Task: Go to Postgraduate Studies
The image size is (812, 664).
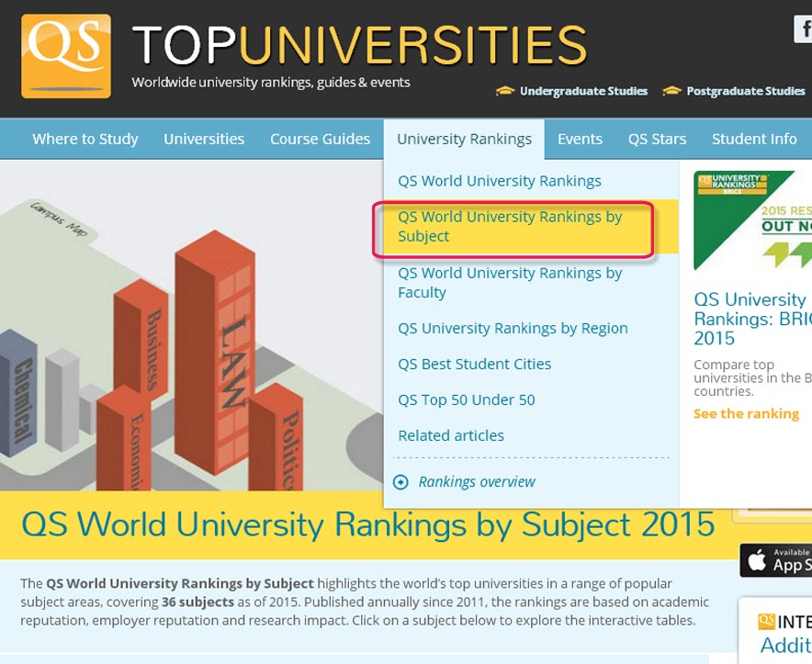Action: (x=746, y=91)
